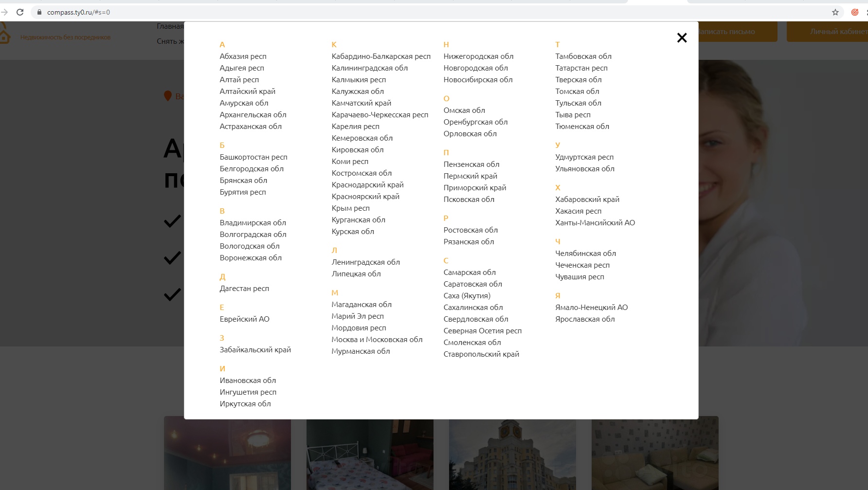Reload the page with browser refresh icon
This screenshot has height=490, width=868.
pos(20,12)
